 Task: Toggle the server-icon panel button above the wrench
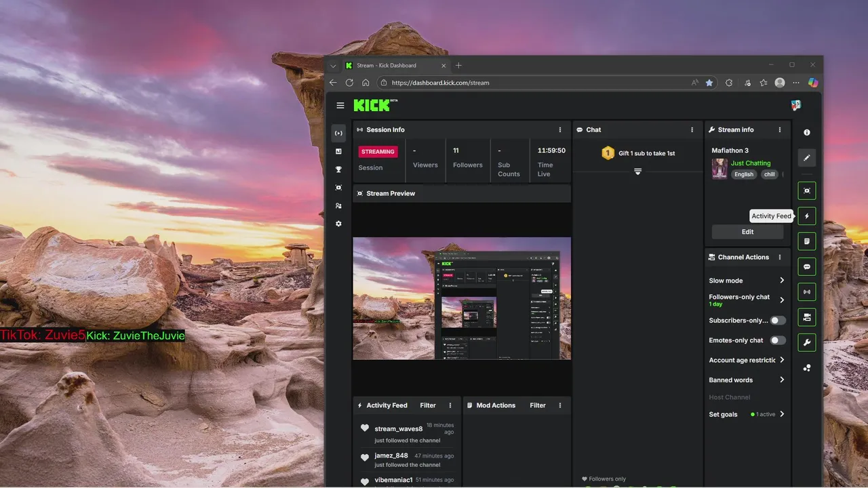click(807, 317)
